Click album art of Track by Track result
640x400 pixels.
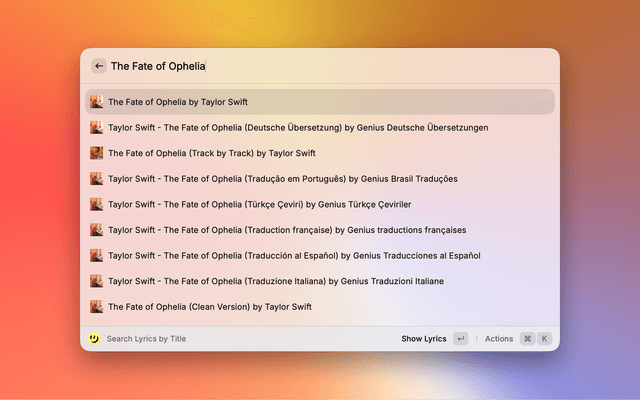click(97, 153)
